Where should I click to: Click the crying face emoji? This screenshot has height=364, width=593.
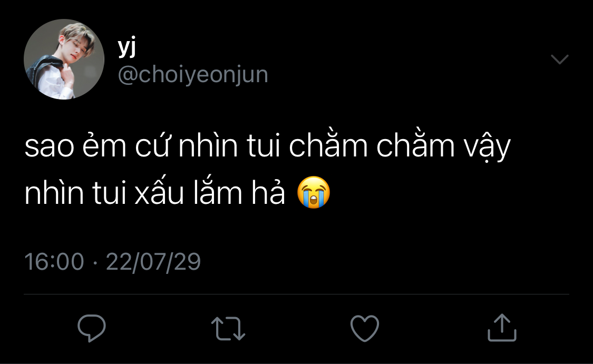(x=314, y=192)
